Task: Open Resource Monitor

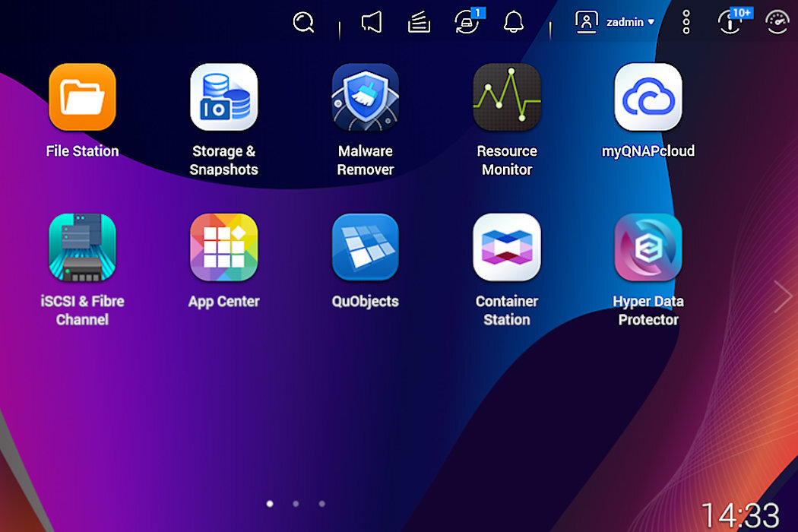Action: [x=507, y=97]
